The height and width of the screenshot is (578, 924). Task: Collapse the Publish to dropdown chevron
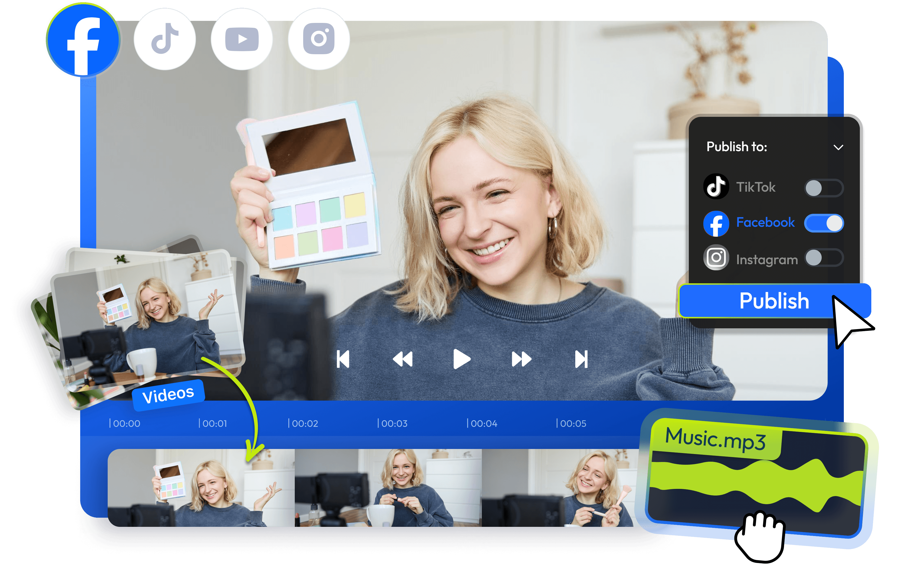[x=838, y=148]
